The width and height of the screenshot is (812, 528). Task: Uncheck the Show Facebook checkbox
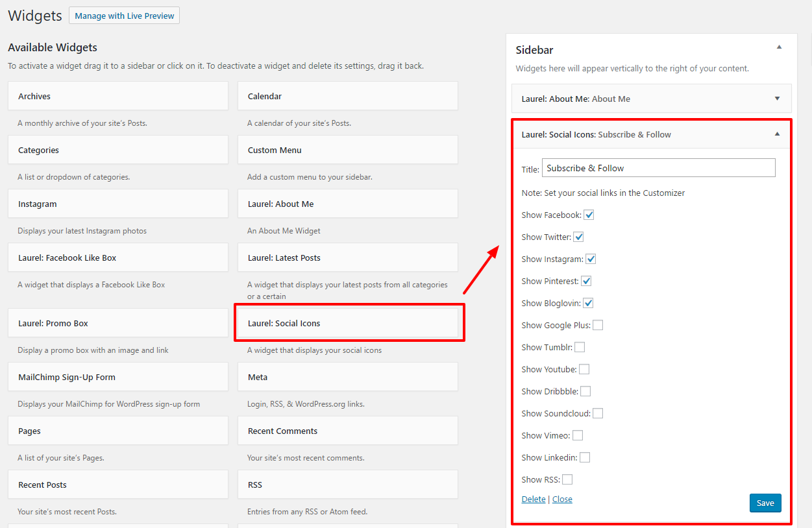pos(589,215)
